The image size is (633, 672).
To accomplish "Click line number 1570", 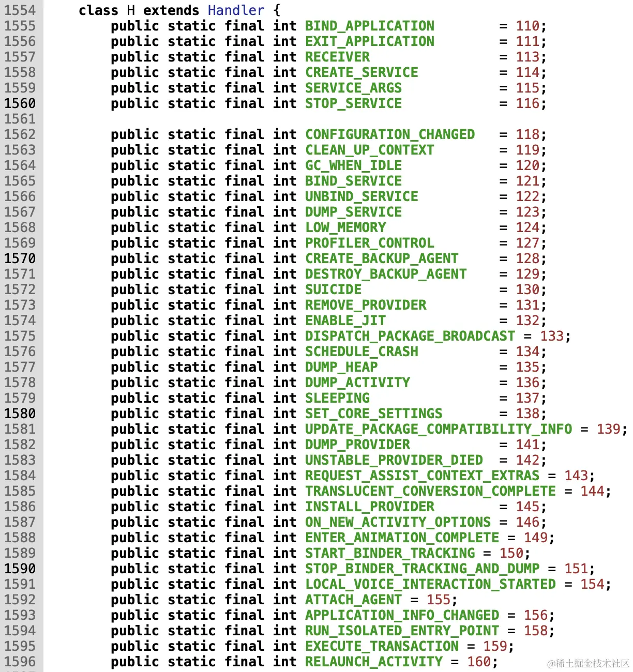I will pyautogui.click(x=20, y=258).
